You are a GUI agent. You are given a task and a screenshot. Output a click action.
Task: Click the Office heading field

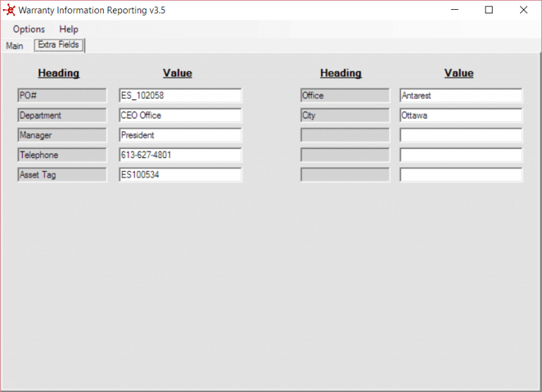pyautogui.click(x=345, y=96)
